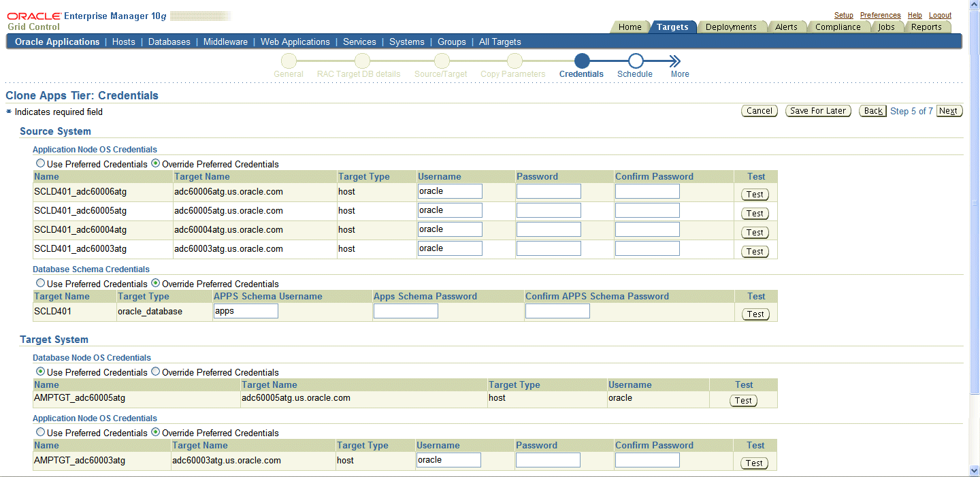Open the All Targets subtab
Screen dimensions: 980x477
pos(500,42)
